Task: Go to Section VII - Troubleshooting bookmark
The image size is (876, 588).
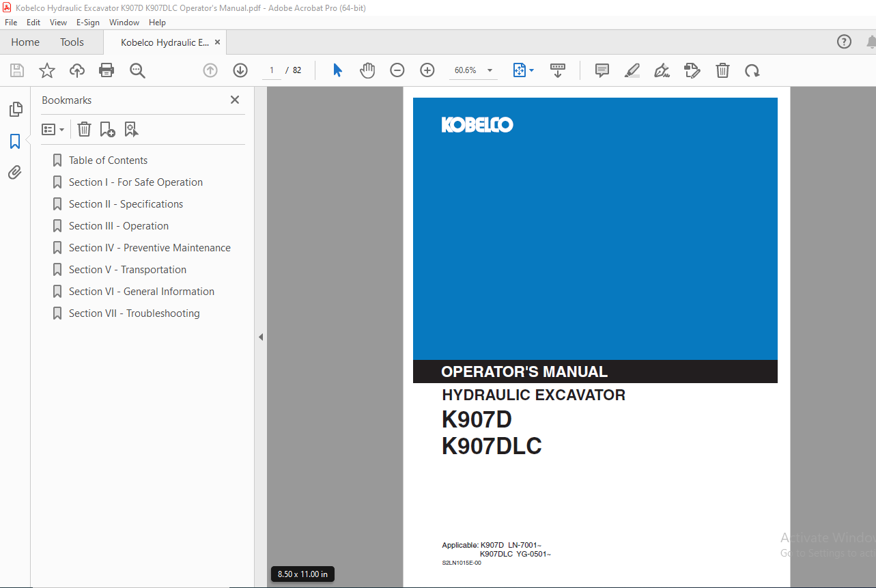Action: click(135, 313)
